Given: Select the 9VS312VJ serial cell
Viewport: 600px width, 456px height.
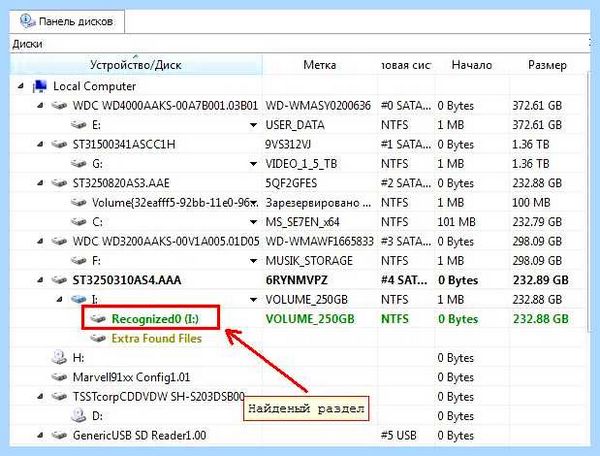Looking at the screenshot, I should pos(288,145).
